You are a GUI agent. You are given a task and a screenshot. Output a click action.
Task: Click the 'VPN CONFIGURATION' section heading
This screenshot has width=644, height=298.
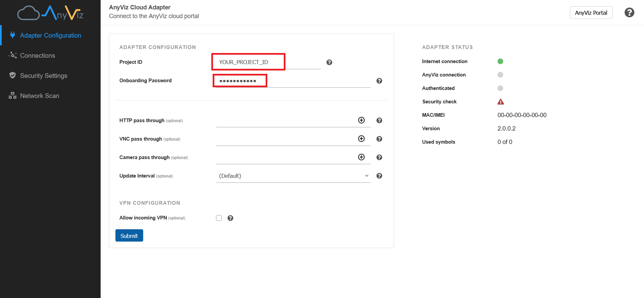coord(150,203)
